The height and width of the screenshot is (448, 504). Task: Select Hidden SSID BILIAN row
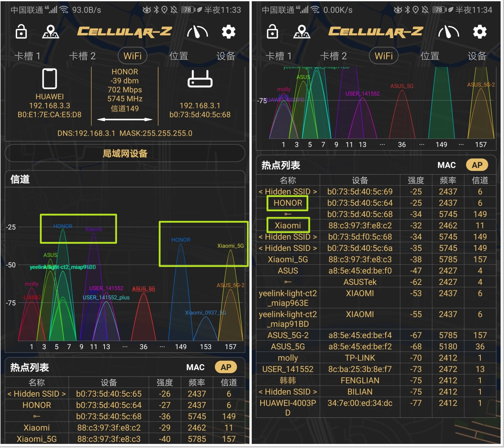point(376,392)
